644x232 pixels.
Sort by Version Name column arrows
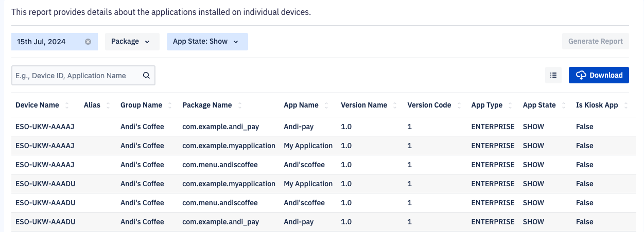pyautogui.click(x=395, y=105)
